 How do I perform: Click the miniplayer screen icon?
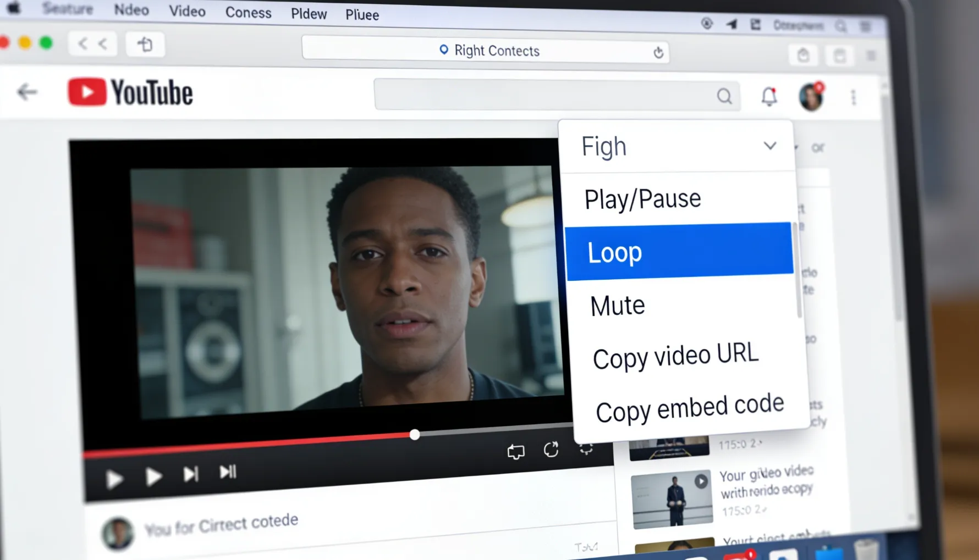tap(515, 452)
